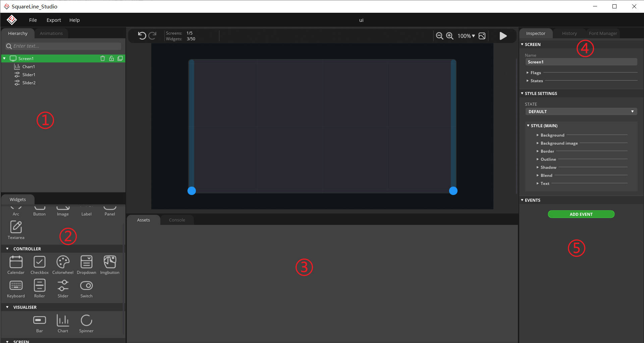
Task: Click the left slider knob on canvas
Action: point(192,191)
